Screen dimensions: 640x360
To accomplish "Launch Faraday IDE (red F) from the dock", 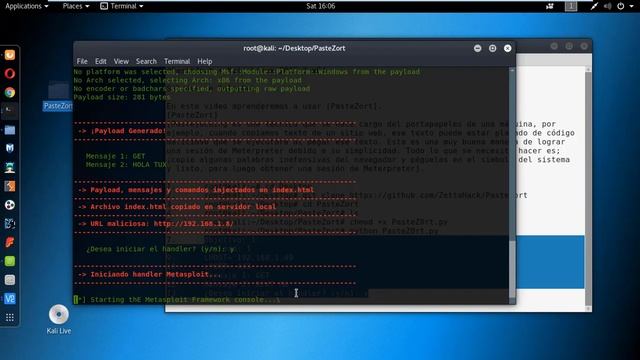I will (x=10, y=242).
